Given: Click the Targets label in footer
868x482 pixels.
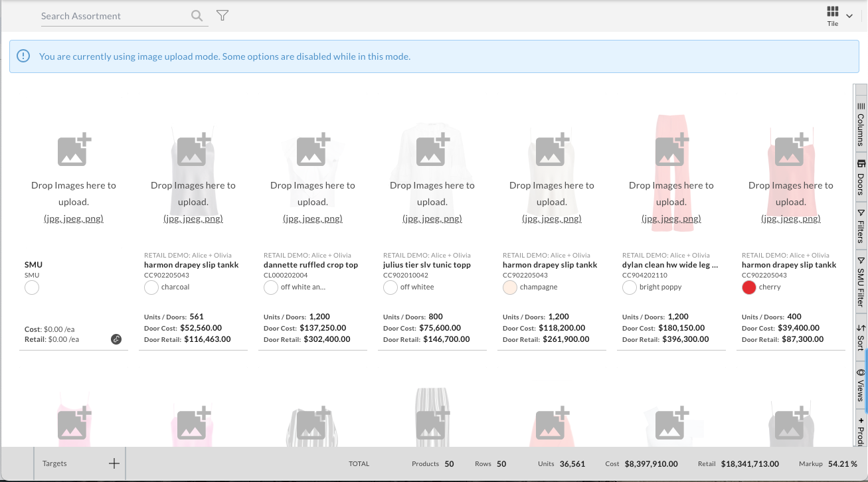Looking at the screenshot, I should coord(54,464).
